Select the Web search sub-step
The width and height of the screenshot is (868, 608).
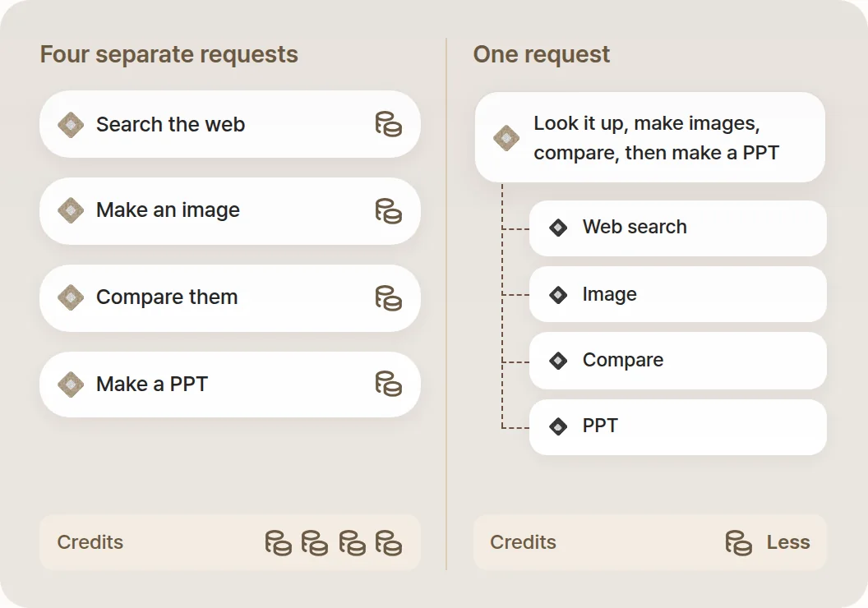pyautogui.click(x=677, y=228)
